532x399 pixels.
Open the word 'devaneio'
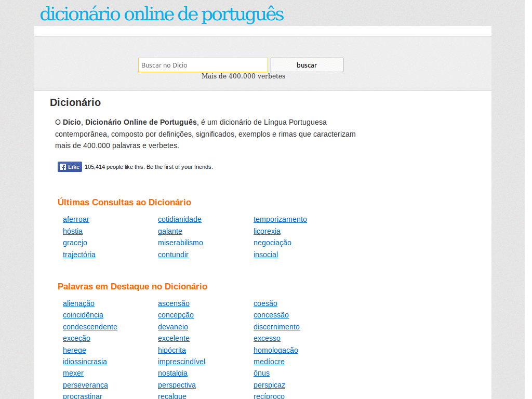tap(172, 327)
